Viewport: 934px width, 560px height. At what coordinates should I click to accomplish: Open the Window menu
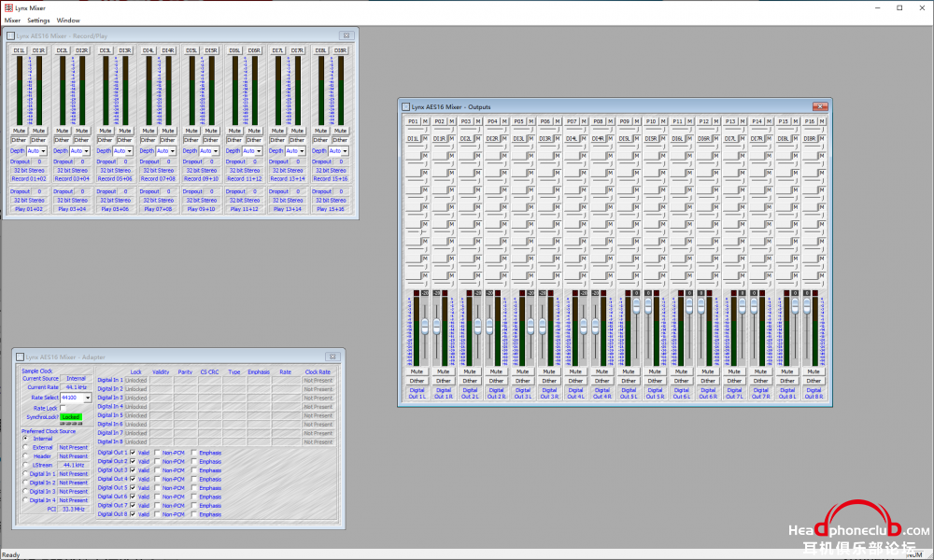[68, 21]
